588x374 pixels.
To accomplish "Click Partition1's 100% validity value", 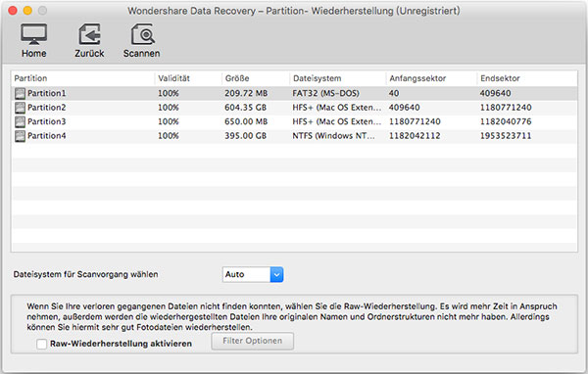I will tap(168, 93).
